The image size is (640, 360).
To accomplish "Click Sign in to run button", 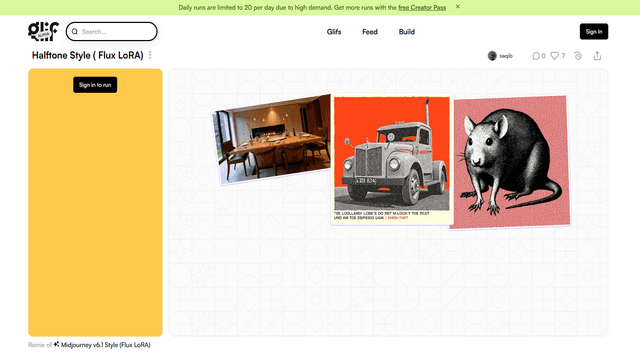I will click(95, 85).
